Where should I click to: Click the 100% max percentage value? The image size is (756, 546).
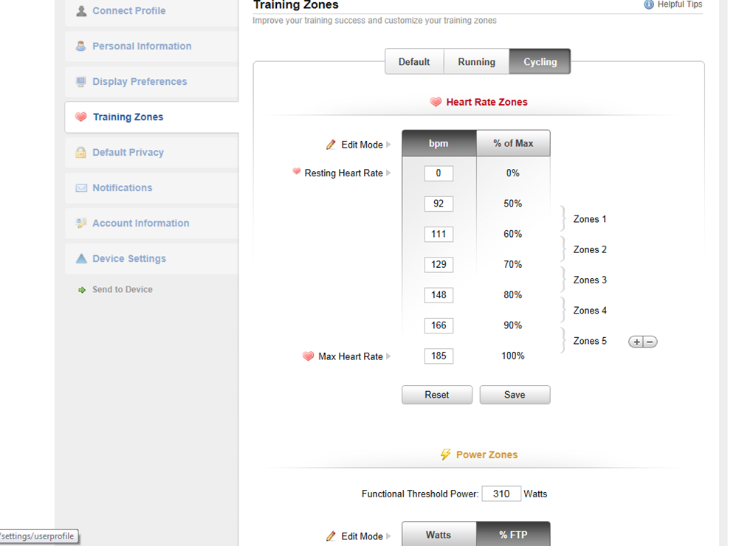point(513,356)
